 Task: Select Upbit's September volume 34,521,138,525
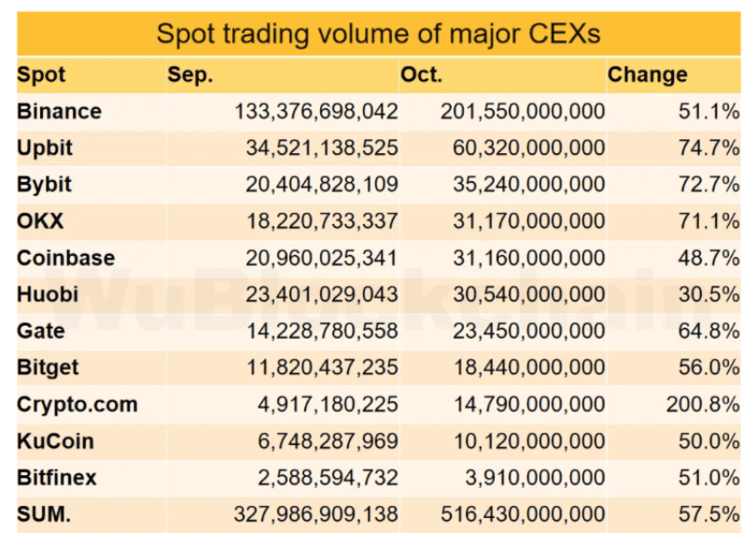[322, 147]
